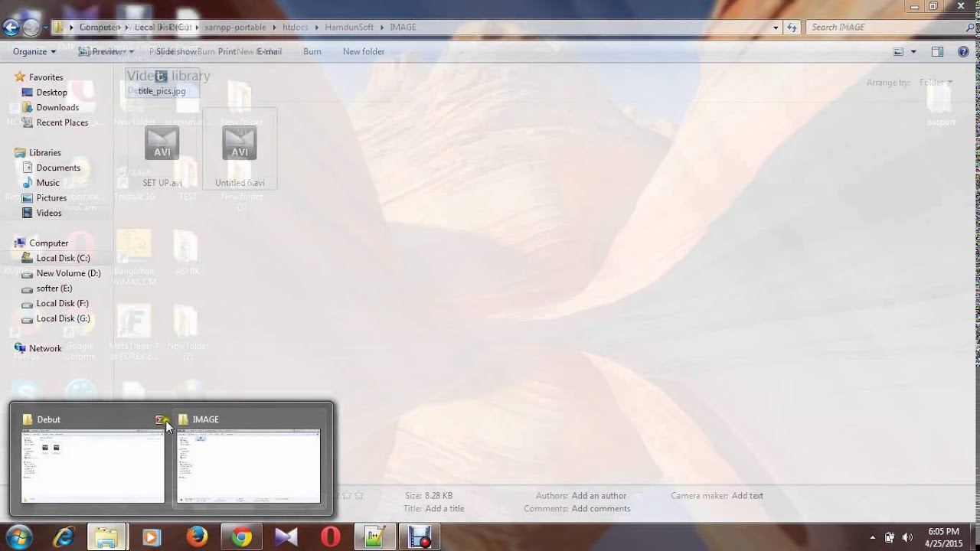Image resolution: width=980 pixels, height=551 pixels.
Task: Switch to Debut video capture taskbar icon
Action: tap(420, 537)
